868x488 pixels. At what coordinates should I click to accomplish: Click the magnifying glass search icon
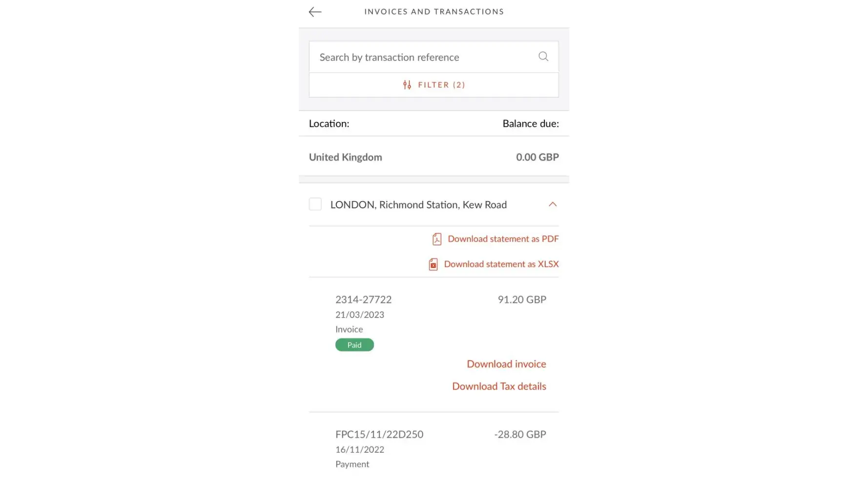click(x=543, y=57)
